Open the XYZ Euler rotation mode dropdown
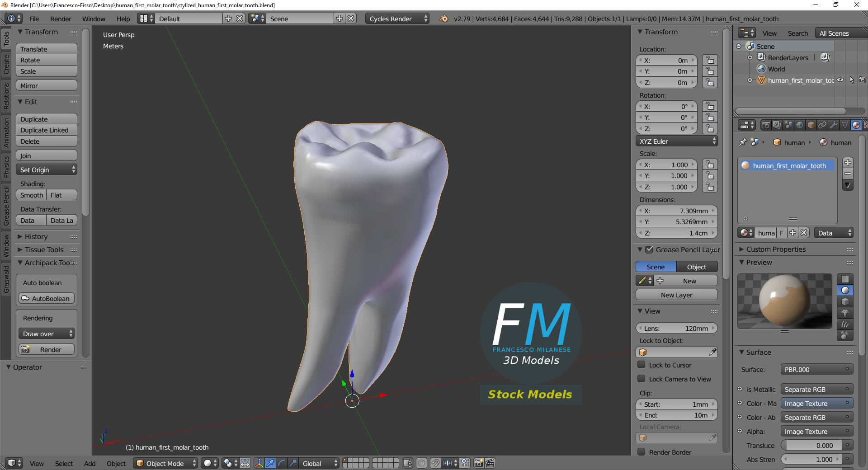This screenshot has width=868, height=470. 676,141
